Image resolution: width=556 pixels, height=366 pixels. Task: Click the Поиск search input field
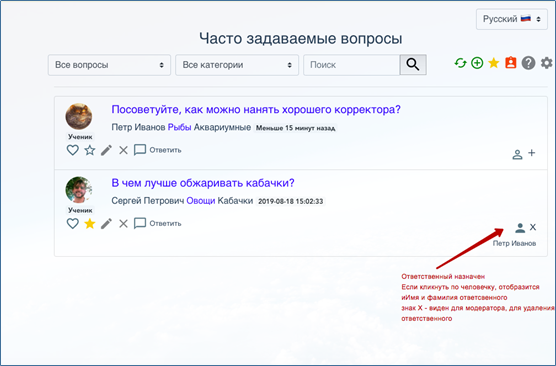(351, 65)
